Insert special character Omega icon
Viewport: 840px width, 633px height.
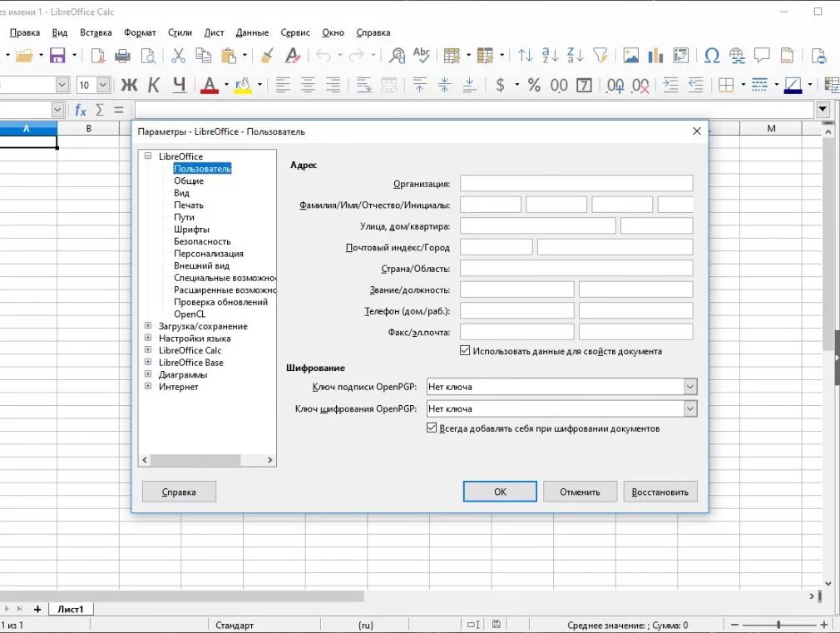pos(711,55)
